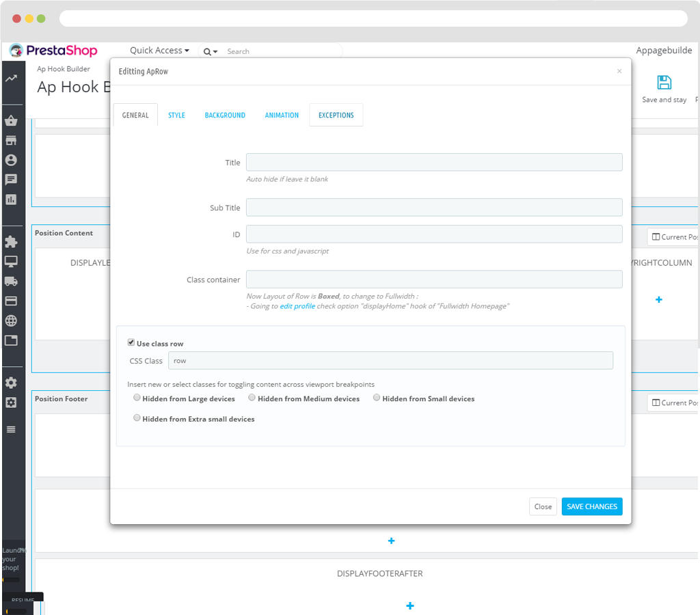
Task: Open Orders basket icon in sidebar
Action: 11,121
